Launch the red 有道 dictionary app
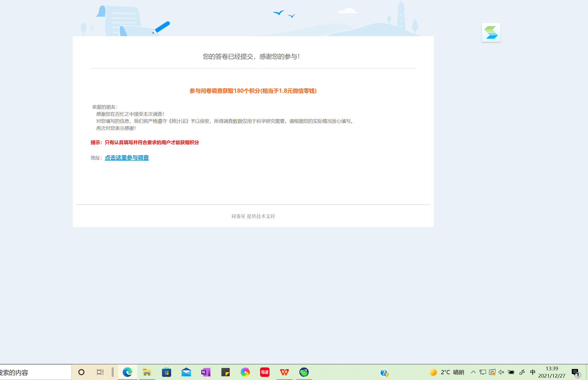Image resolution: width=588 pixels, height=380 pixels. (265, 372)
